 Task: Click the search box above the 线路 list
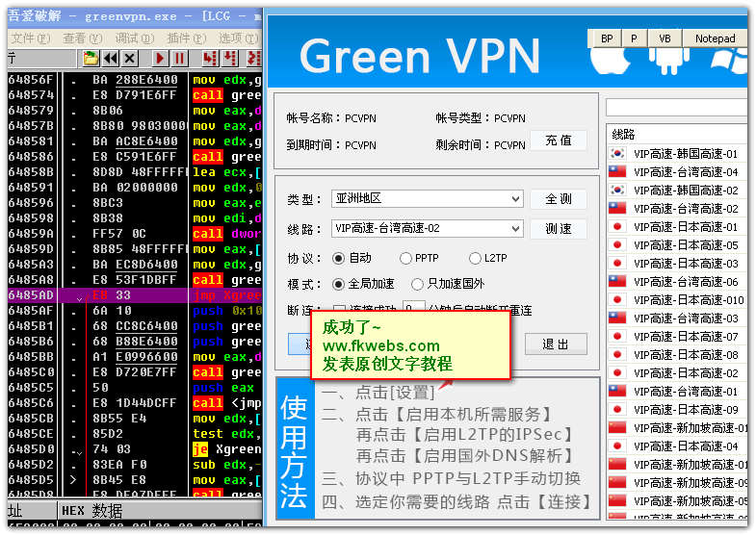[676, 107]
